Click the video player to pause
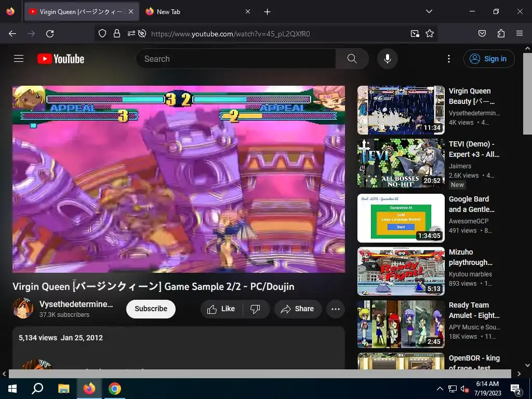The height and width of the screenshot is (399, 532). (179, 179)
